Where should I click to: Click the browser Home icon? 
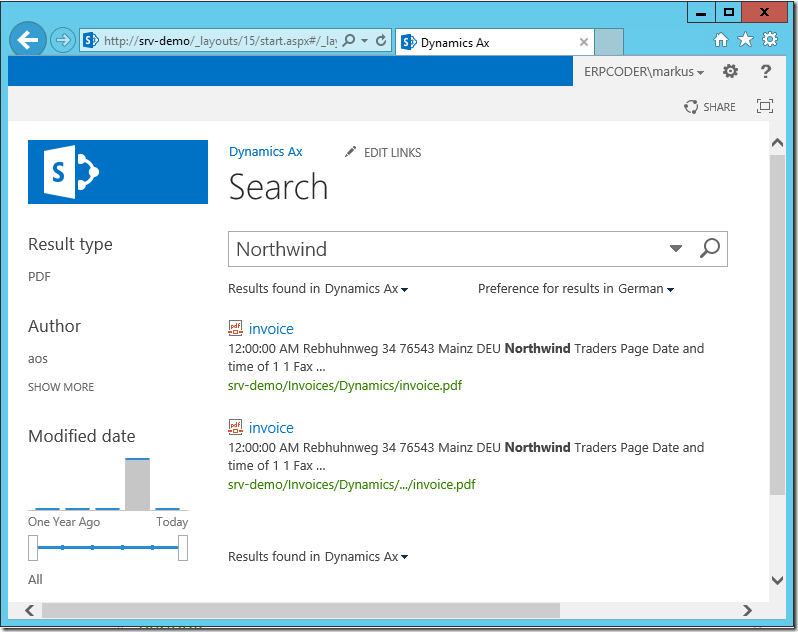(721, 40)
